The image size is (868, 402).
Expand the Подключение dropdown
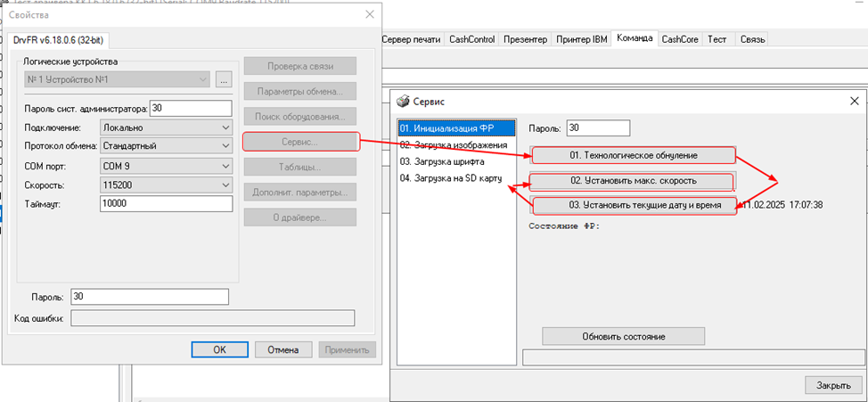tap(224, 127)
